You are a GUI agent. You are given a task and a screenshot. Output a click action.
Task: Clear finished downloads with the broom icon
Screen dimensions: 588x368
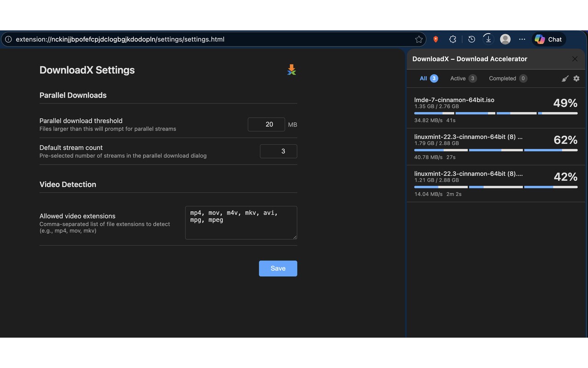[565, 79]
